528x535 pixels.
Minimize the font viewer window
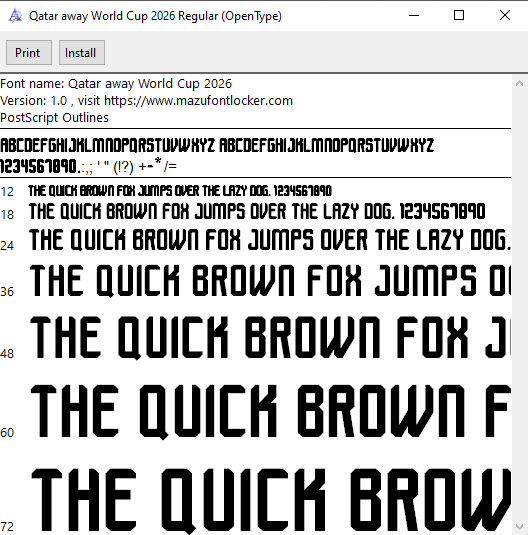[x=414, y=15]
